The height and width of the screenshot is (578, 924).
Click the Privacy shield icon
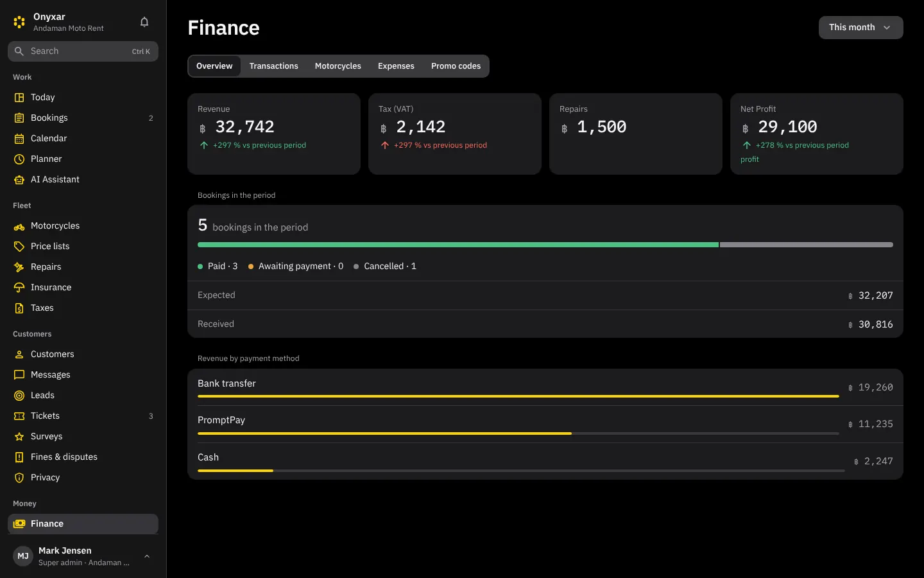pos(19,478)
